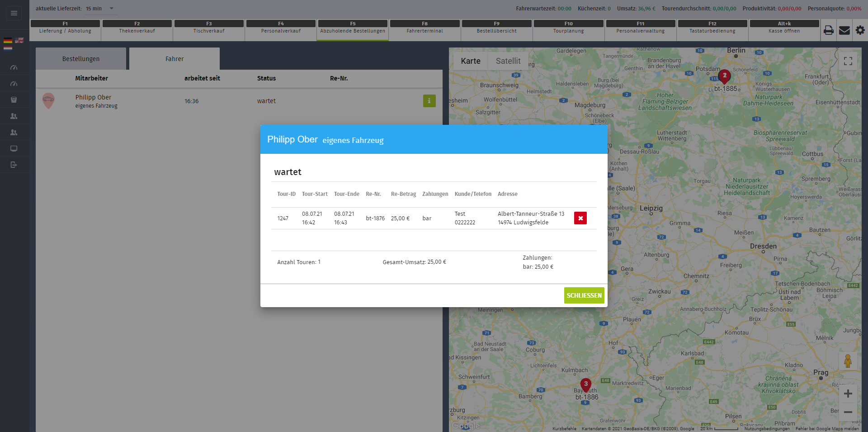Click the 25,00 € Re-Betrag cell
Image resolution: width=868 pixels, height=432 pixels.
(x=400, y=218)
